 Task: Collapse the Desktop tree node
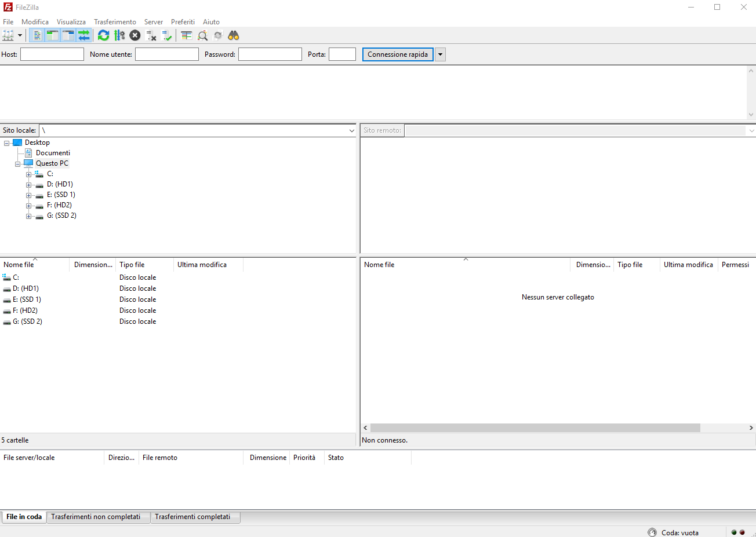[7, 143]
